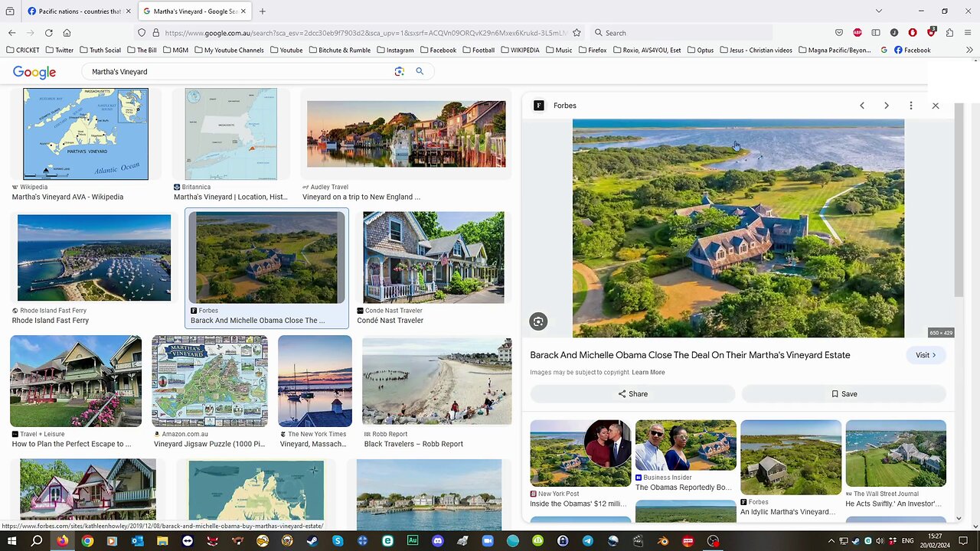Image resolution: width=980 pixels, height=551 pixels.
Task: Open the Music bookmark folder
Action: click(558, 50)
